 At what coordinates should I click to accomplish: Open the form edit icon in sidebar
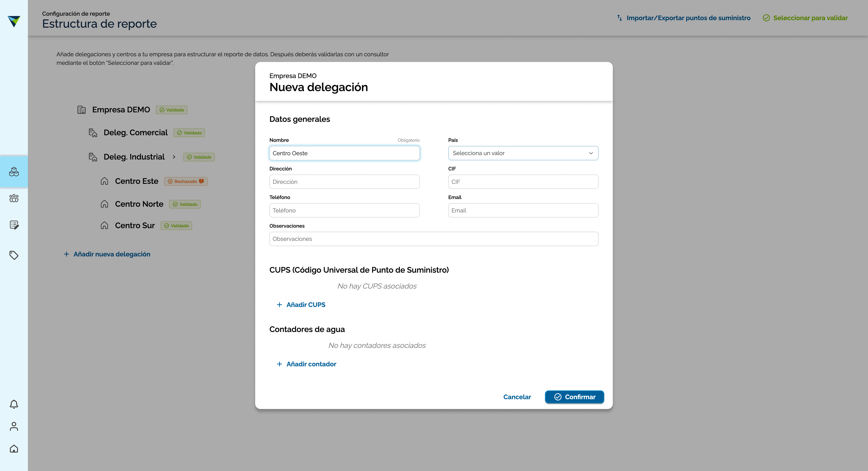point(14,225)
